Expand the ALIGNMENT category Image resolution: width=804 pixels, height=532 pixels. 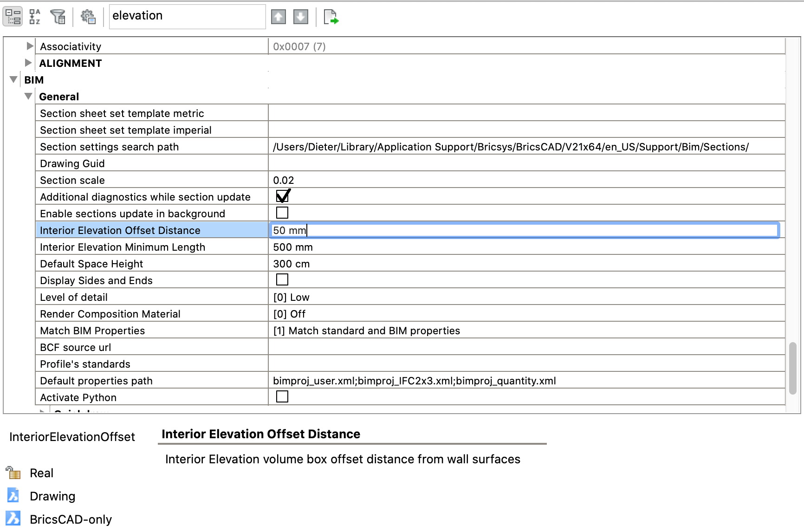pyautogui.click(x=28, y=63)
